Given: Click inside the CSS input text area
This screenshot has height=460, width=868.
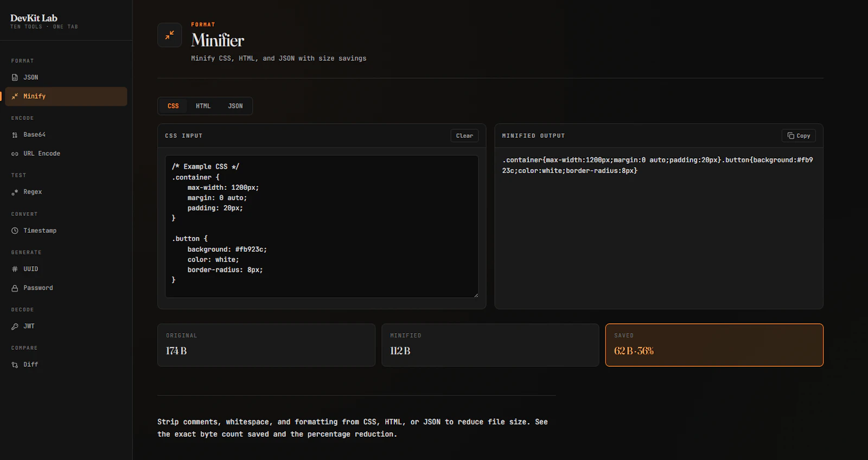Looking at the screenshot, I should tap(322, 227).
